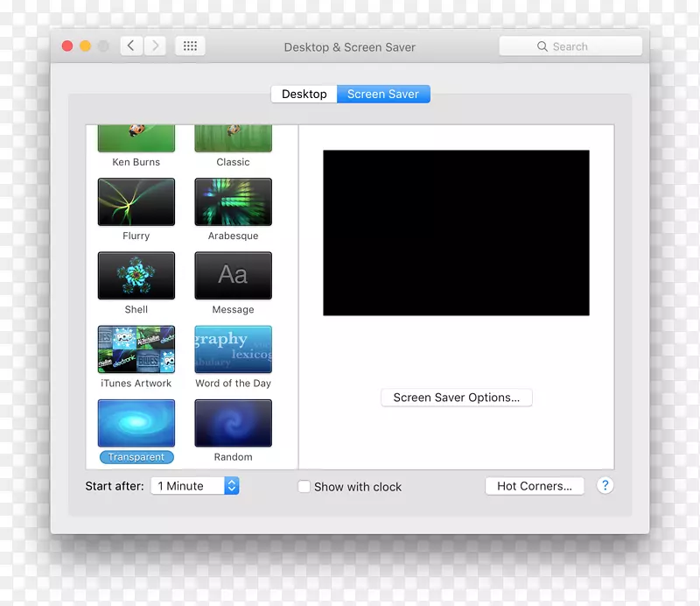The width and height of the screenshot is (700, 606).
Task: Select the Message screen saver
Action: pos(233,275)
